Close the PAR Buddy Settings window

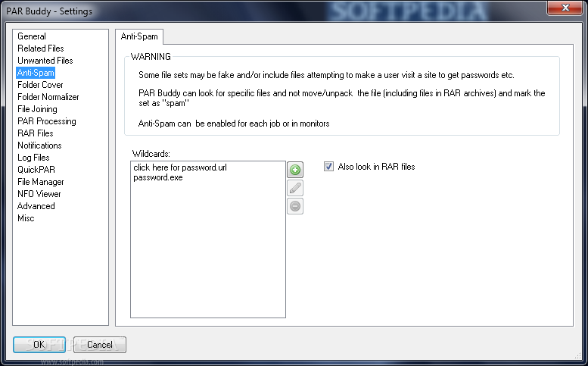coord(565,8)
